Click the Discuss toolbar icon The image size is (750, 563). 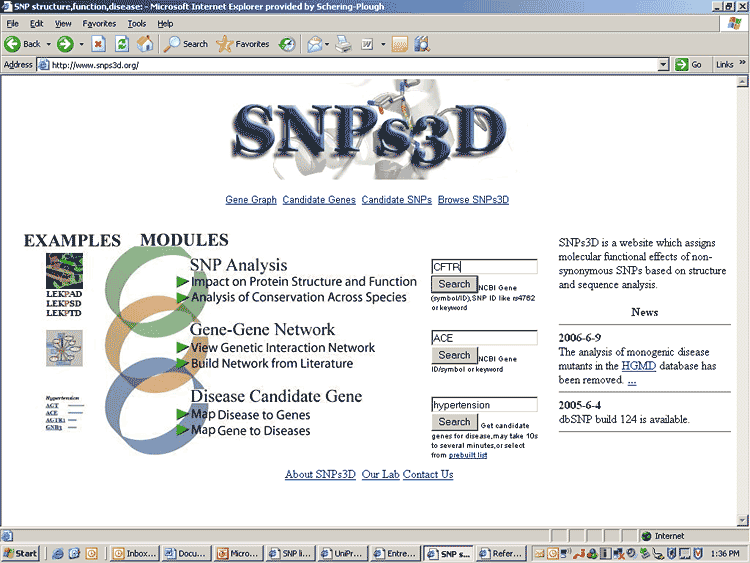399,44
